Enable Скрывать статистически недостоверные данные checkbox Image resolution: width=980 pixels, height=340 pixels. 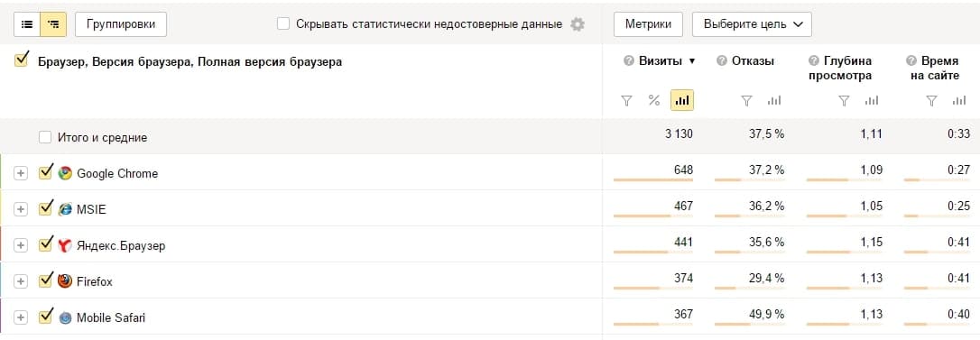pyautogui.click(x=283, y=23)
